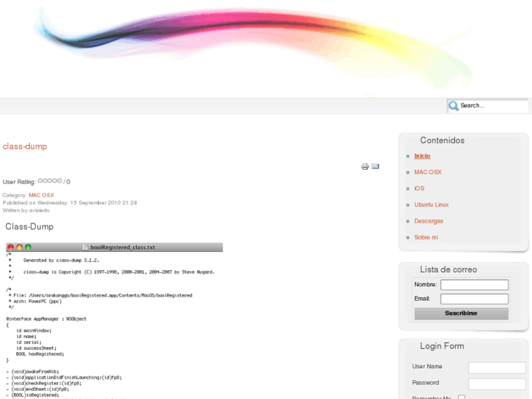Open iOS in Contenidos menu
The width and height of the screenshot is (532, 399).
pos(419,188)
